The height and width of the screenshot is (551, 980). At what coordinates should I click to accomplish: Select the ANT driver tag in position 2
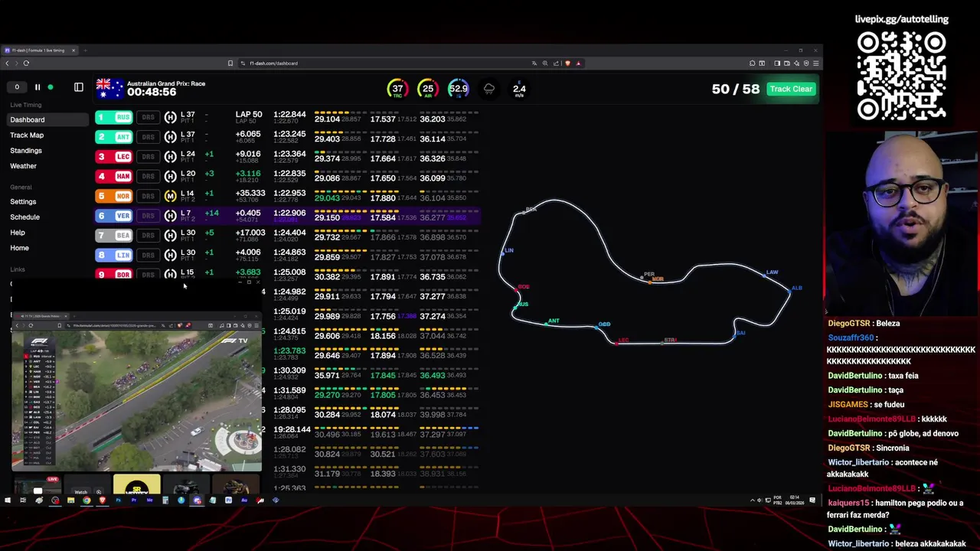pos(114,137)
